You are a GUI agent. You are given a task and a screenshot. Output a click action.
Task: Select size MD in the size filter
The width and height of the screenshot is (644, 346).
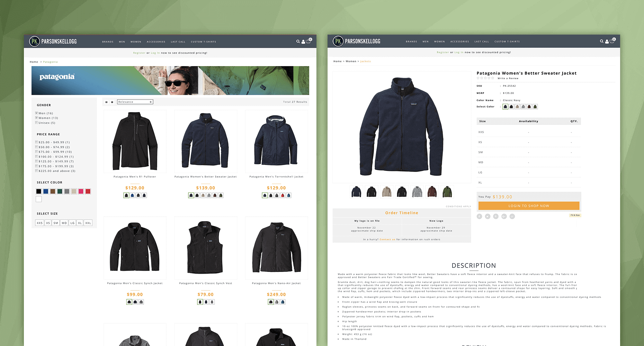64,223
